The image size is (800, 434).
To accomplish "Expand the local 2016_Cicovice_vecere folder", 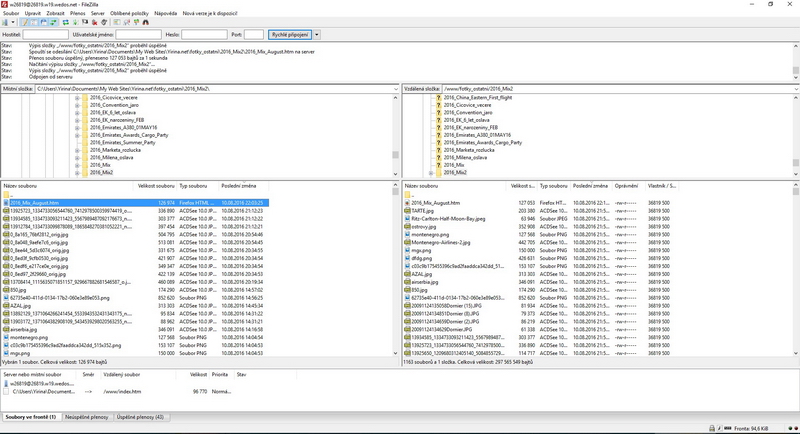I will click(77, 100).
